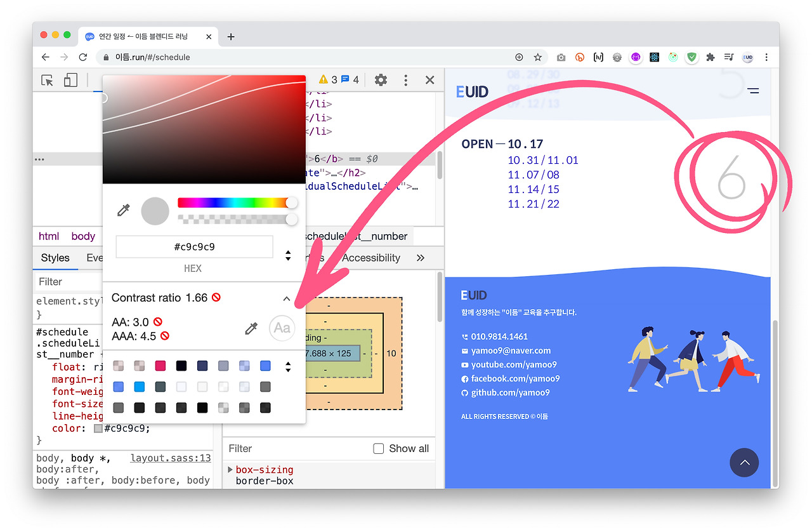Image resolution: width=812 pixels, height=532 pixels.
Task: Open DevTools settings gear
Action: [381, 80]
